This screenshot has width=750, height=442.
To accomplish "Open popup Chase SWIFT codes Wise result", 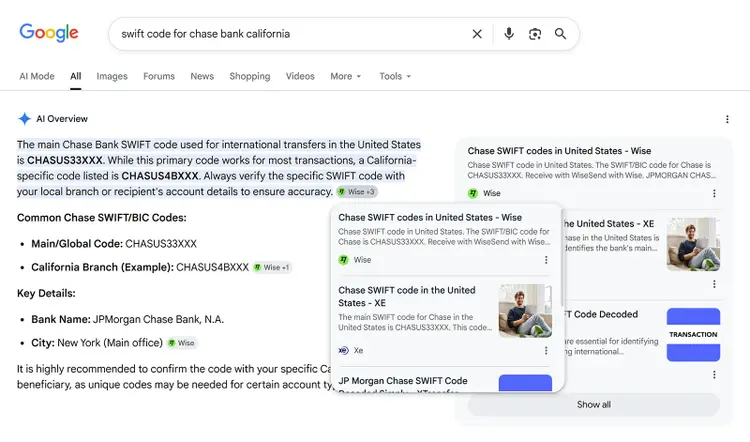I will (x=430, y=217).
